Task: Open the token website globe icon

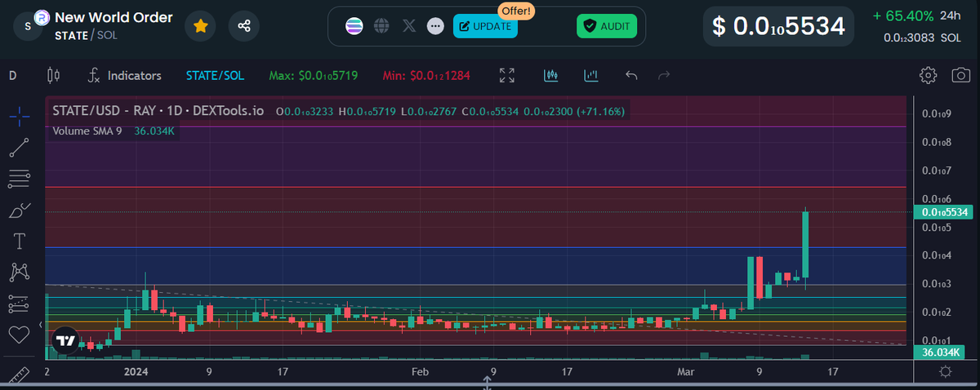Action: (381, 26)
